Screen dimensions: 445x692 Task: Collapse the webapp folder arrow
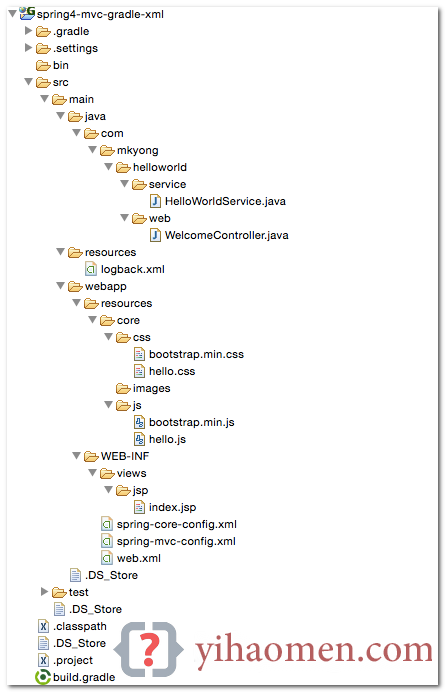(61, 286)
